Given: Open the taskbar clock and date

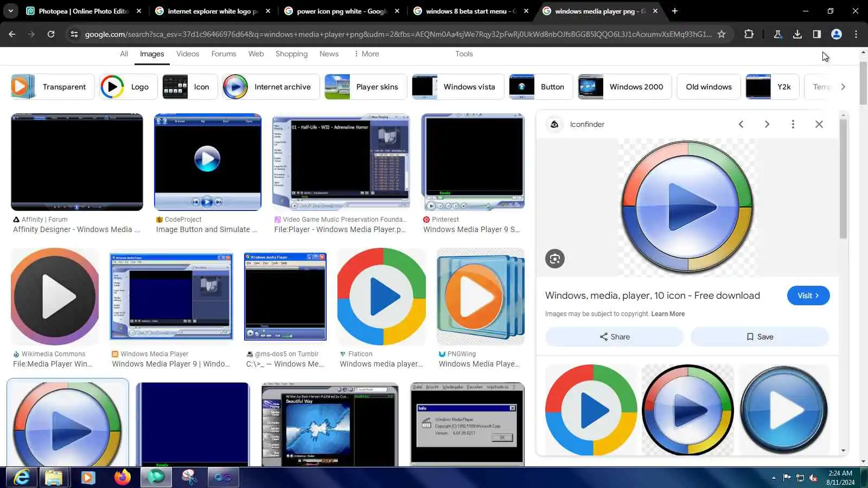Looking at the screenshot, I should coord(840,478).
